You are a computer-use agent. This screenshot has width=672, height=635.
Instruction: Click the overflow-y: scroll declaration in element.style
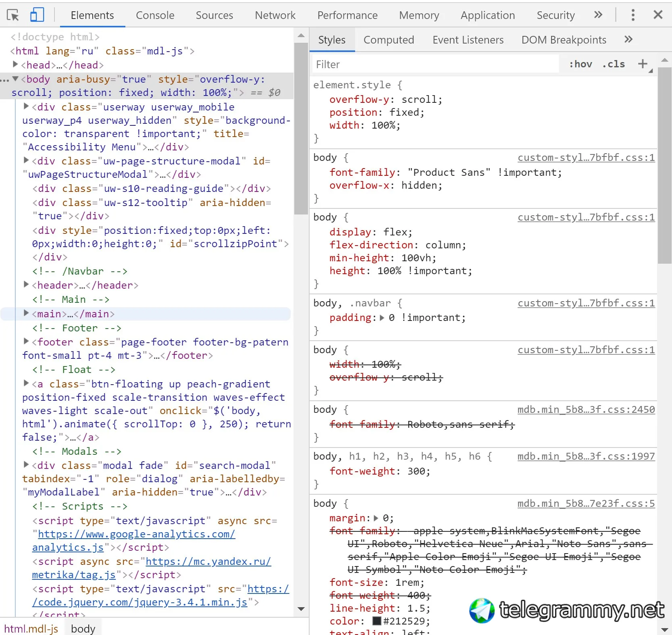pos(386,100)
